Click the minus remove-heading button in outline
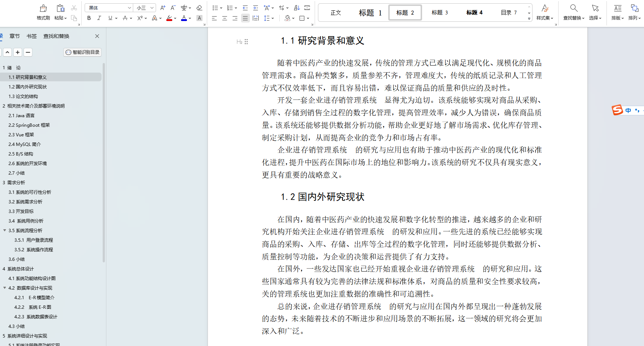The width and height of the screenshot is (644, 346). coord(28,52)
